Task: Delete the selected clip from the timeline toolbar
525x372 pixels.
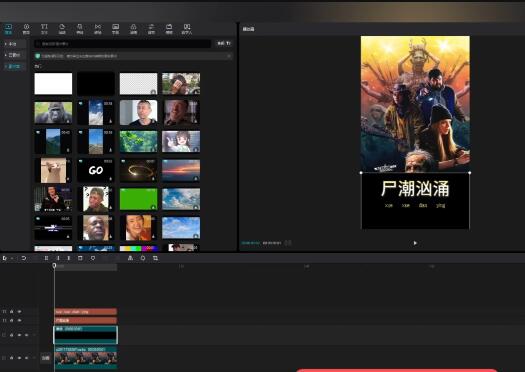Action: pyautogui.click(x=80, y=258)
